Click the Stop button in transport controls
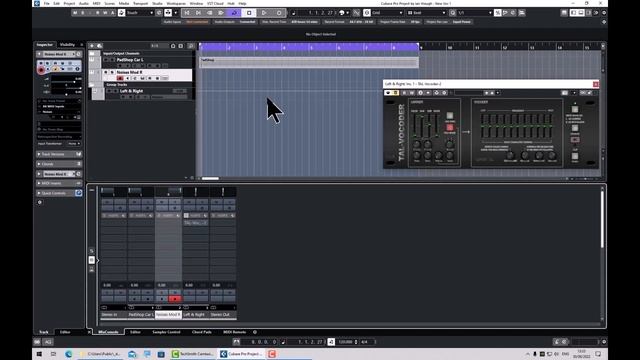 click(249, 13)
